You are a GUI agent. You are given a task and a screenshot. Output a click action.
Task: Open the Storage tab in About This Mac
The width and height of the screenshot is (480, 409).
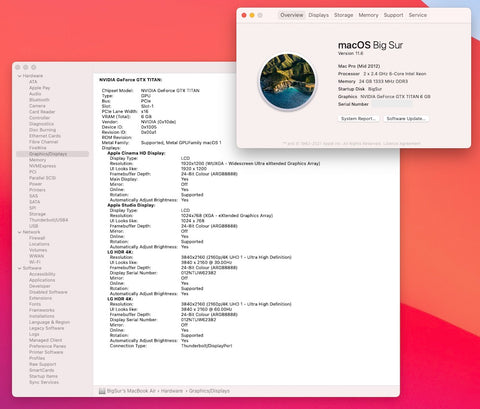pyautogui.click(x=343, y=15)
